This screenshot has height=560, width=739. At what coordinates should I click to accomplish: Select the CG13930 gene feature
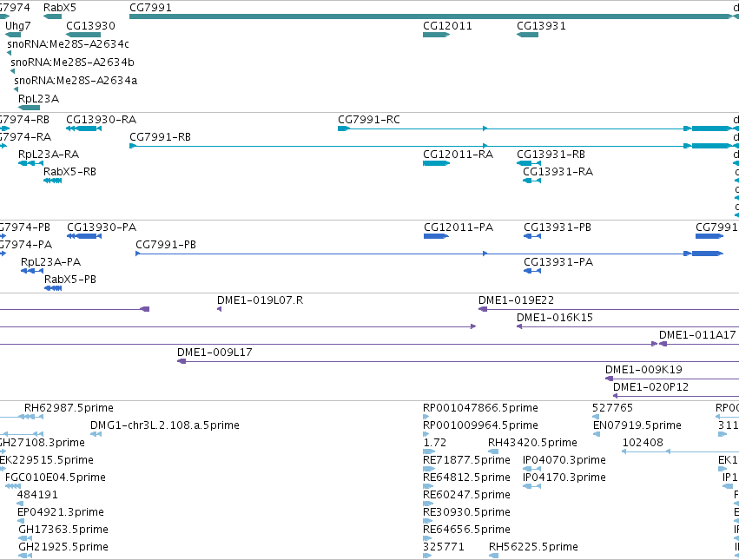83,35
